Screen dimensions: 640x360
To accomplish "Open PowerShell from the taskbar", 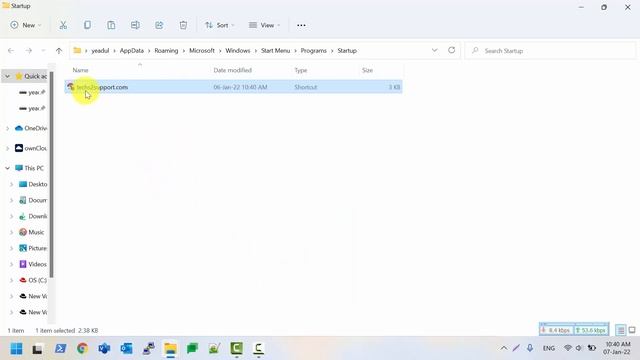I will [60, 349].
